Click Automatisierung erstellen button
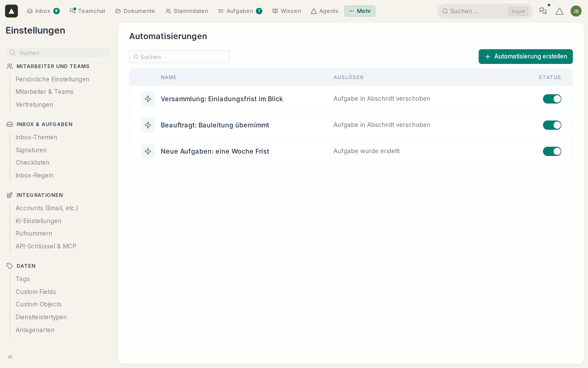 526,57
